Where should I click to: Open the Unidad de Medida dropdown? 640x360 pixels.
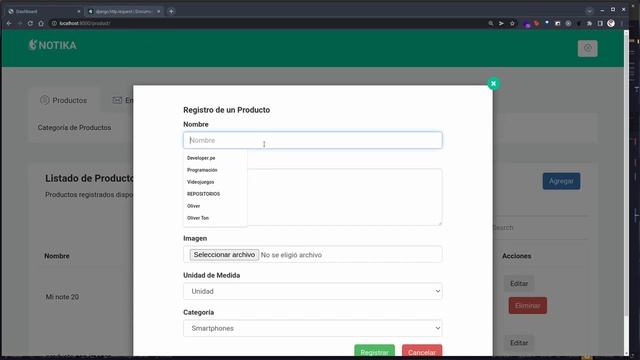312,291
